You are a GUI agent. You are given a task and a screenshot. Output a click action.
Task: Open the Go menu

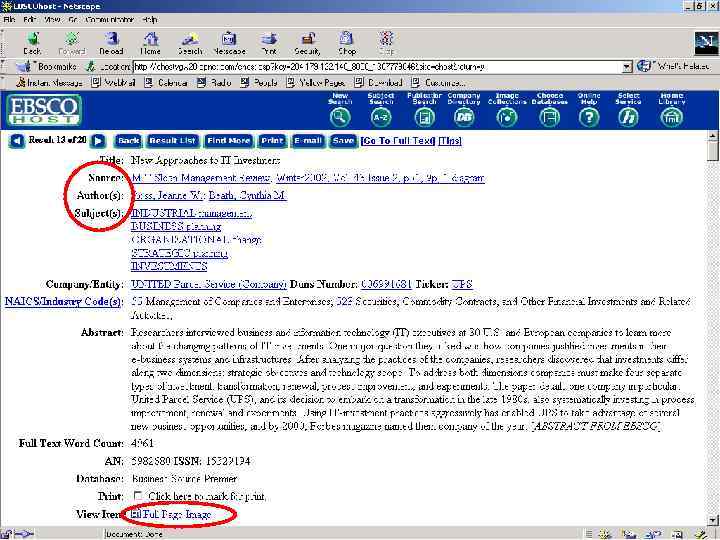coord(73,20)
